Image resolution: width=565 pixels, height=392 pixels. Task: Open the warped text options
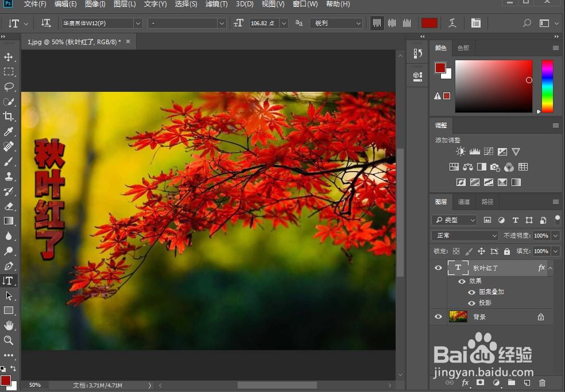click(452, 23)
